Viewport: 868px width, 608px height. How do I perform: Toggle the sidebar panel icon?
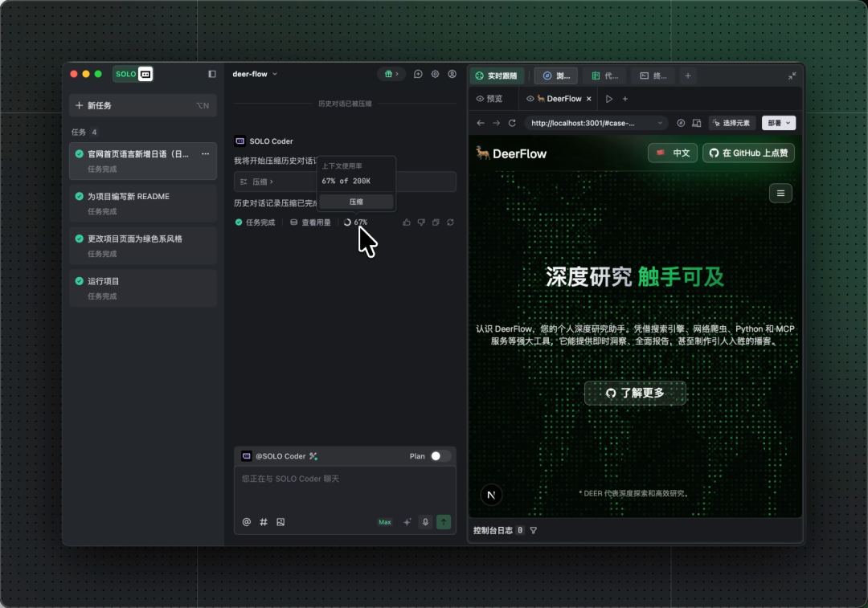point(211,74)
